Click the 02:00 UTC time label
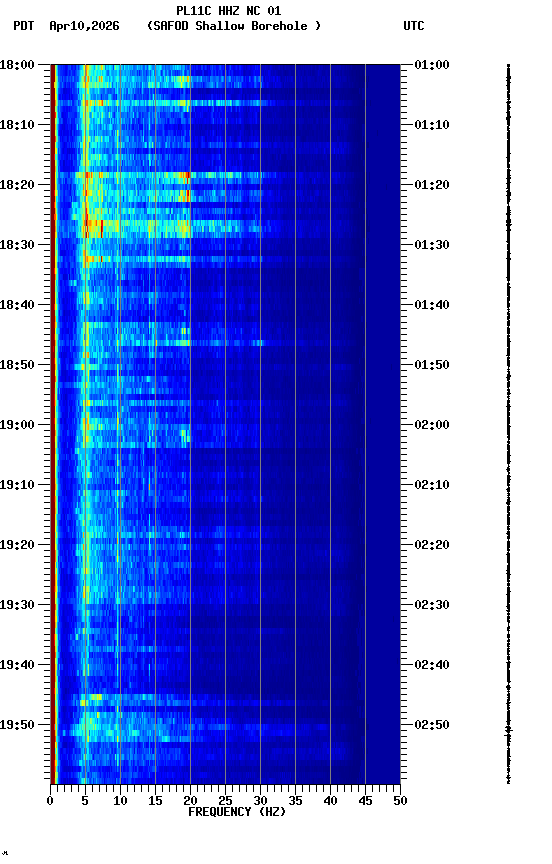552x864 pixels. (x=432, y=425)
